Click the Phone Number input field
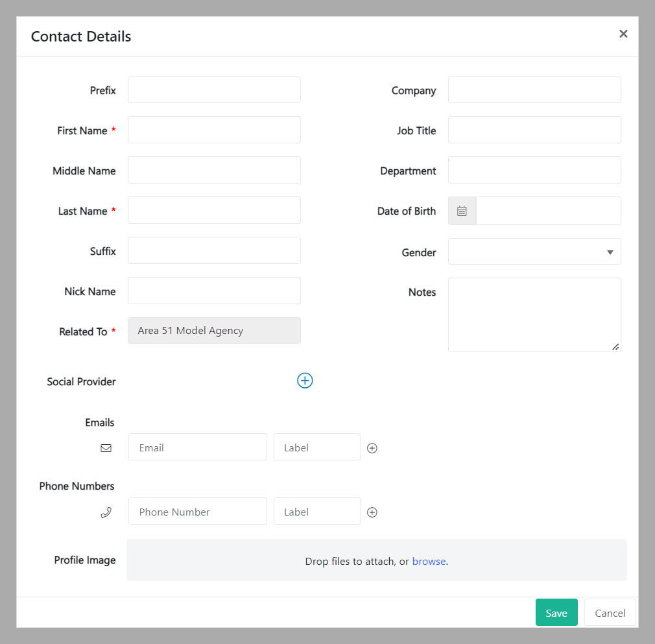The height and width of the screenshot is (644, 655). 197,511
